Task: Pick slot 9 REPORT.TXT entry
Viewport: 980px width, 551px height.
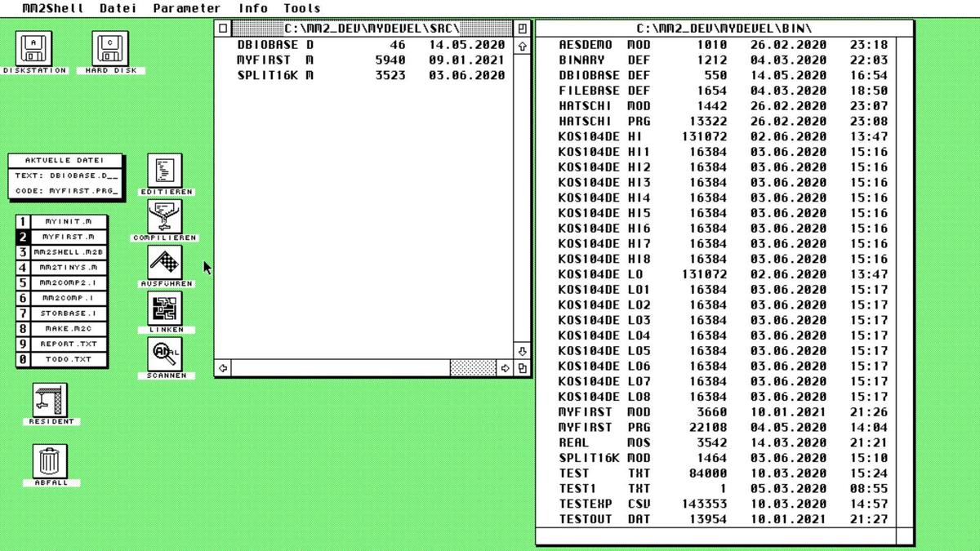Action: tap(69, 344)
